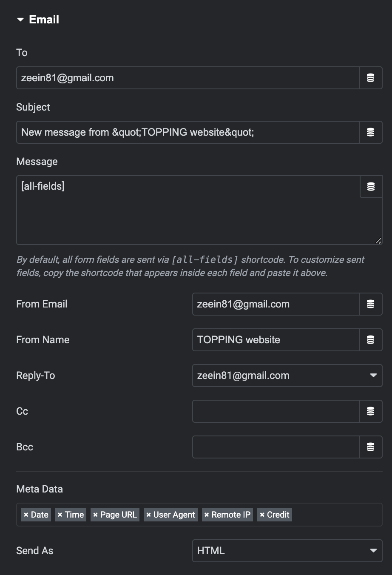Remove the Credit meta data tag

(262, 515)
